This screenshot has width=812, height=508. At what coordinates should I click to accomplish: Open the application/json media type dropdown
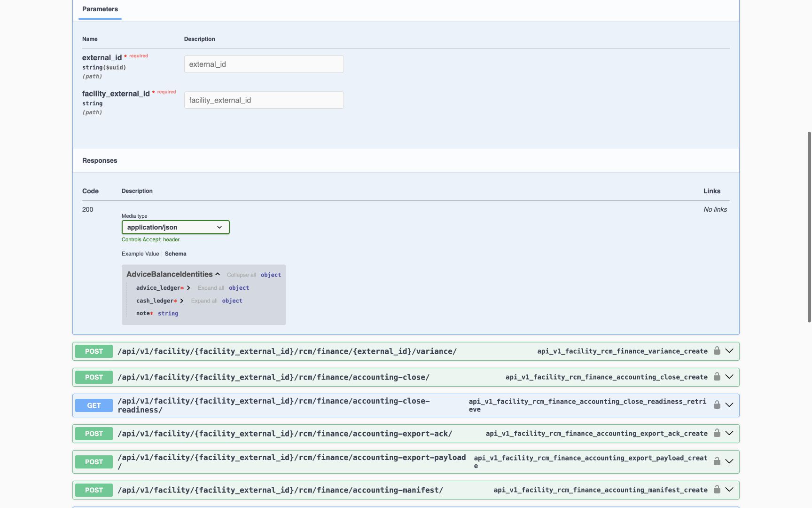(x=175, y=227)
